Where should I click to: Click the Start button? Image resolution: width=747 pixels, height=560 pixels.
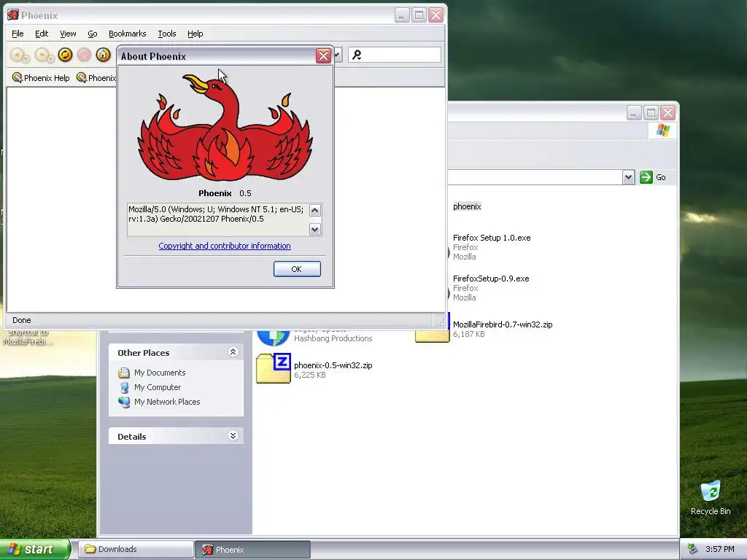[x=35, y=549]
